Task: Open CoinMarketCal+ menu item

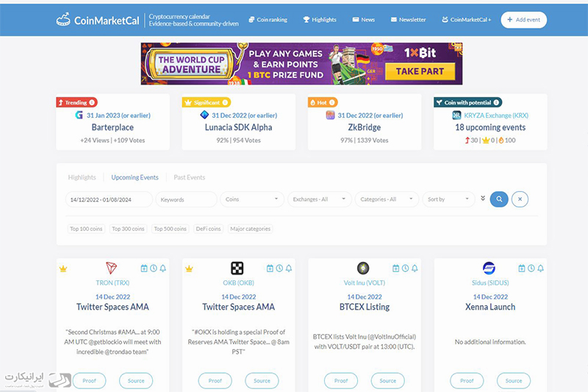Action: coord(466,20)
